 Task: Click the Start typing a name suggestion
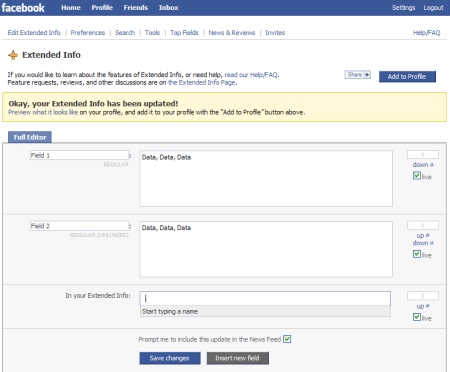coord(265,311)
